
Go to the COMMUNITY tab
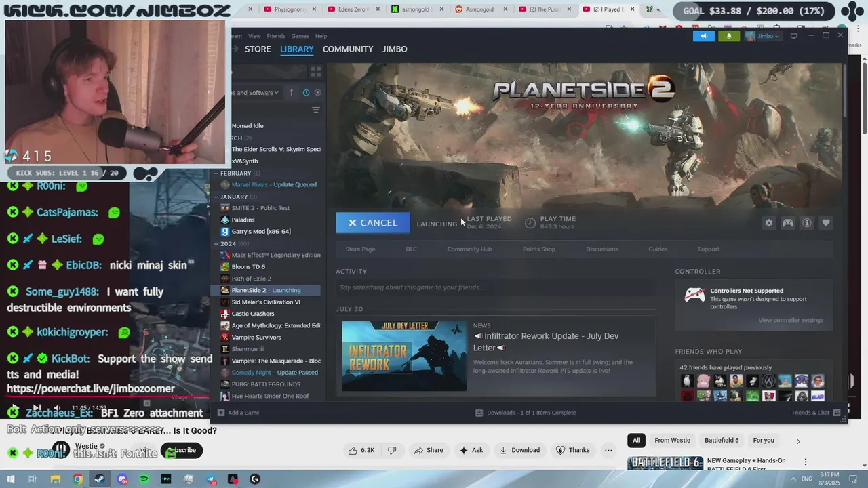point(348,49)
